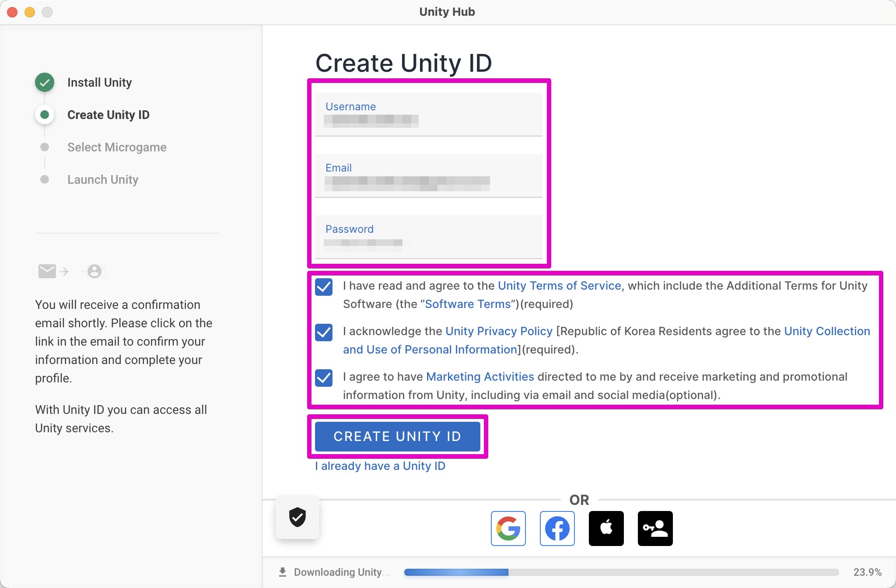Select the Launch Unity step
The width and height of the screenshot is (896, 588).
103,179
